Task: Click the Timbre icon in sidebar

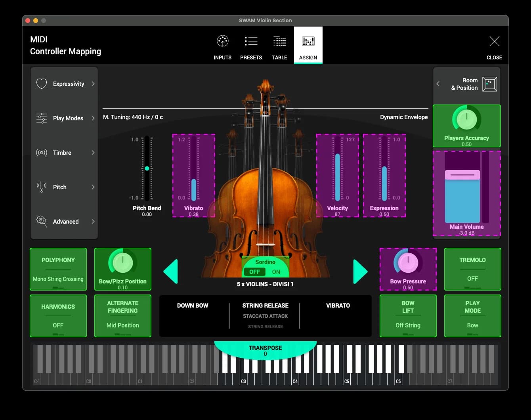Action: [x=42, y=152]
